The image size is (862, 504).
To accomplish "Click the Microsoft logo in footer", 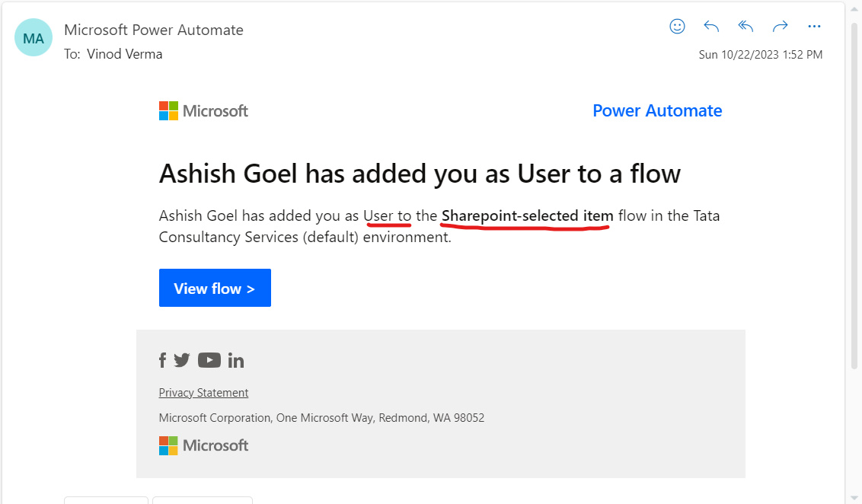I will (x=203, y=445).
